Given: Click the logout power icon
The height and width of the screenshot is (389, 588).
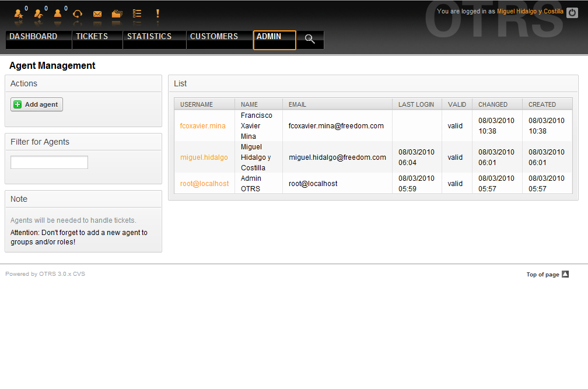Looking at the screenshot, I should point(572,12).
